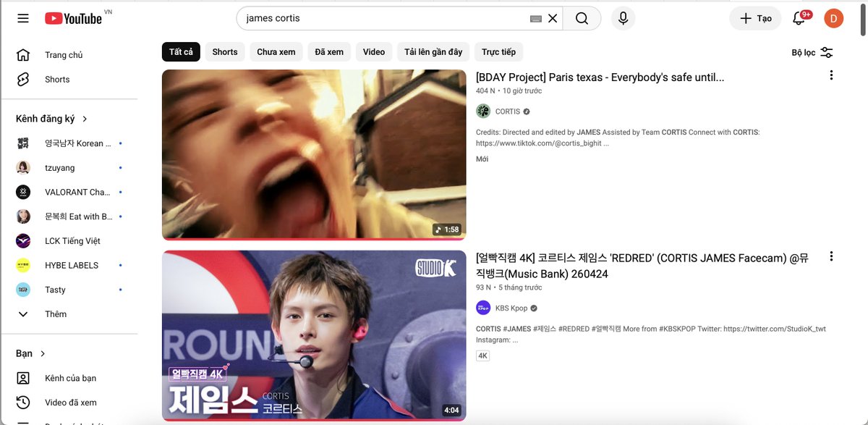Screen dimensions: 868x425
Task: Open the CORTIS JAMES Facecam video title
Action: [644, 266]
